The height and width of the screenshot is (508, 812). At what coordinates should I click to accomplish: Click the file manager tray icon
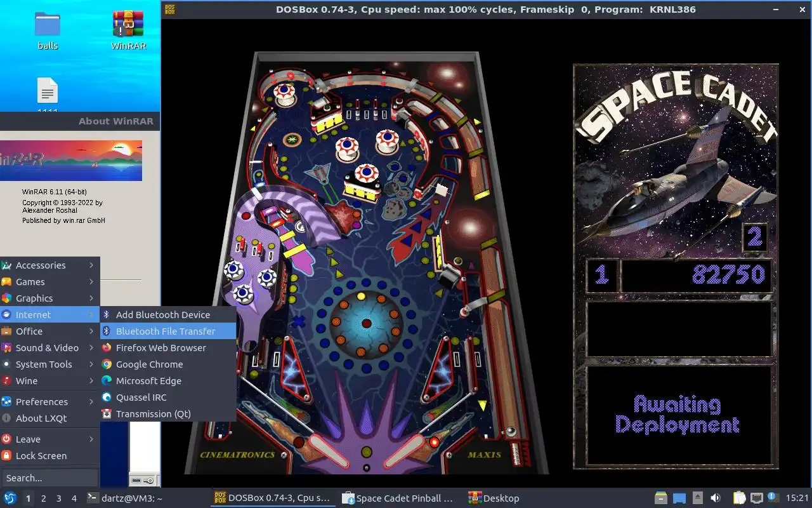pos(662,498)
